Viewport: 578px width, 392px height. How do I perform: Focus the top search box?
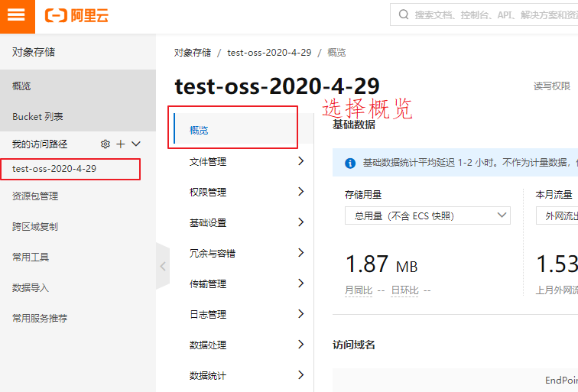[x=484, y=15]
